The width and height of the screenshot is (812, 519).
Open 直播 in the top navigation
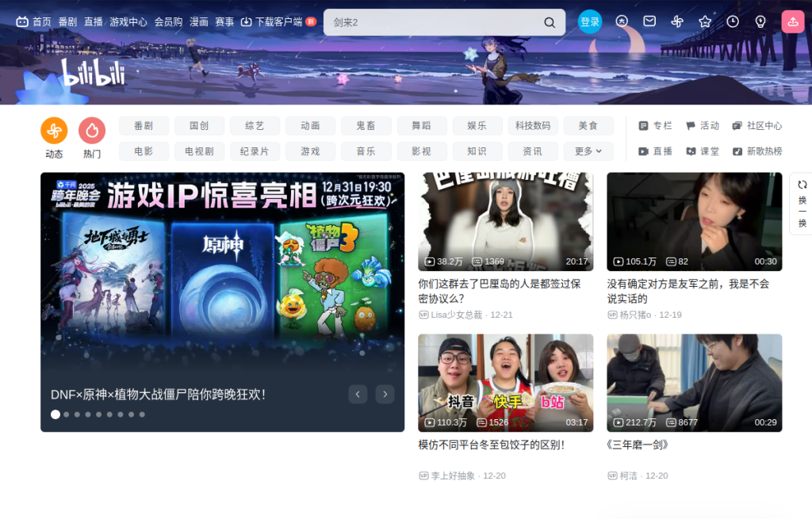click(x=94, y=21)
